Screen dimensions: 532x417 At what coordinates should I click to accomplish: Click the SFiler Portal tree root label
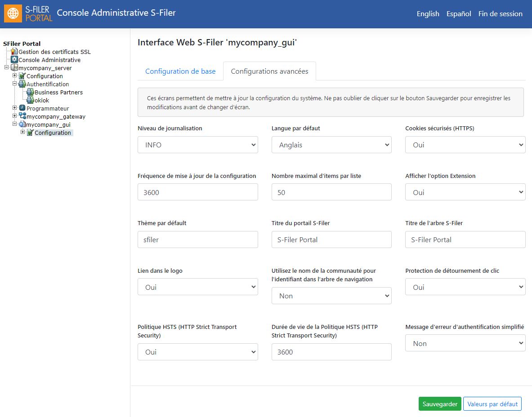(x=22, y=44)
